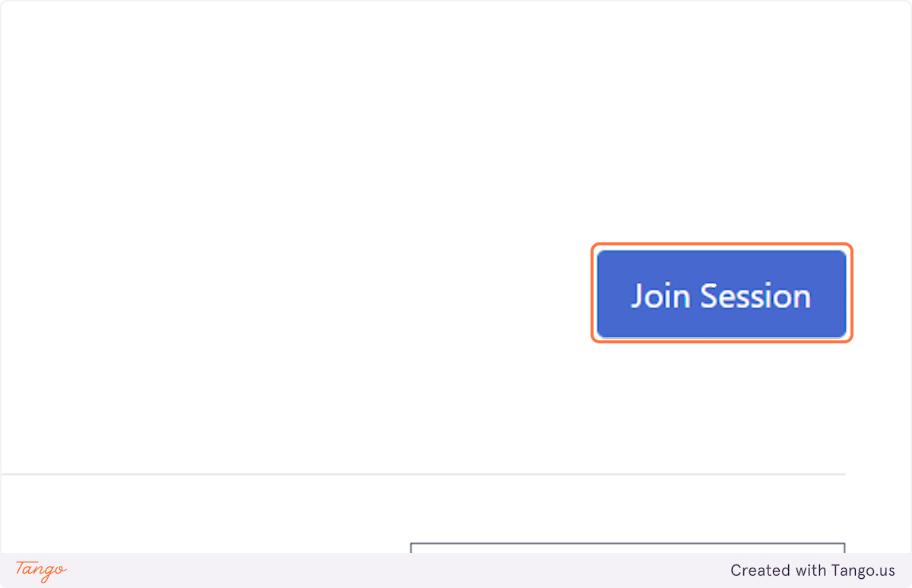Focus the partially visible input box below
This screenshot has height=588, width=912.
pos(628,548)
